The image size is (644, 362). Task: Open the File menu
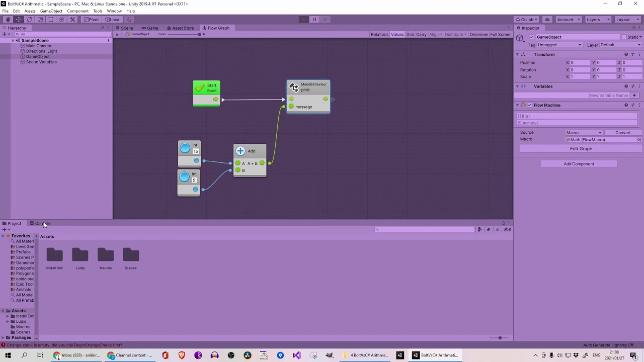pyautogui.click(x=5, y=11)
